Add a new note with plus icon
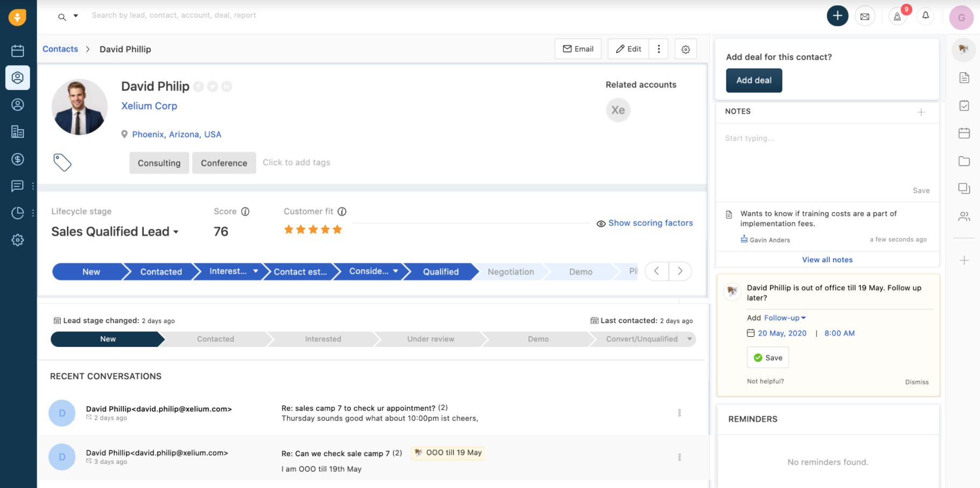980x488 pixels. click(x=921, y=112)
